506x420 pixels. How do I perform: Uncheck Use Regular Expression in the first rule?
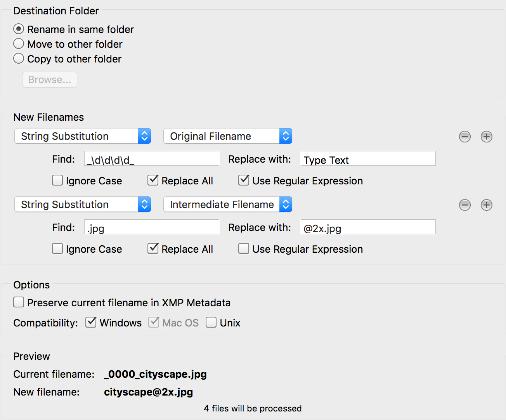(x=243, y=180)
